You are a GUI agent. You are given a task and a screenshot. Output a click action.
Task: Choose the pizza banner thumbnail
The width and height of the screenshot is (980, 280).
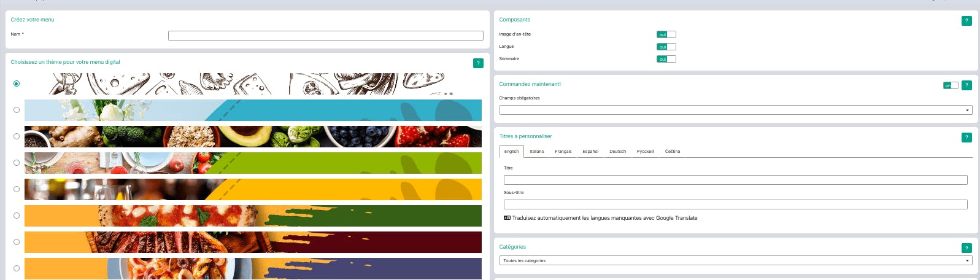[253, 216]
